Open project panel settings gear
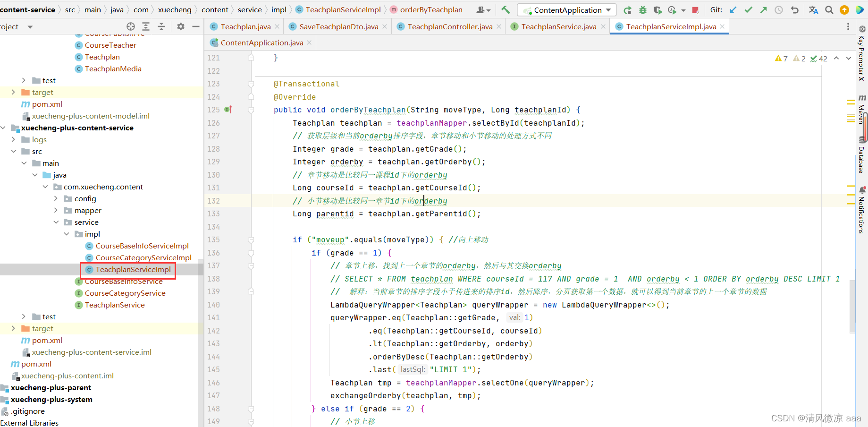The width and height of the screenshot is (868, 427). (x=181, y=27)
